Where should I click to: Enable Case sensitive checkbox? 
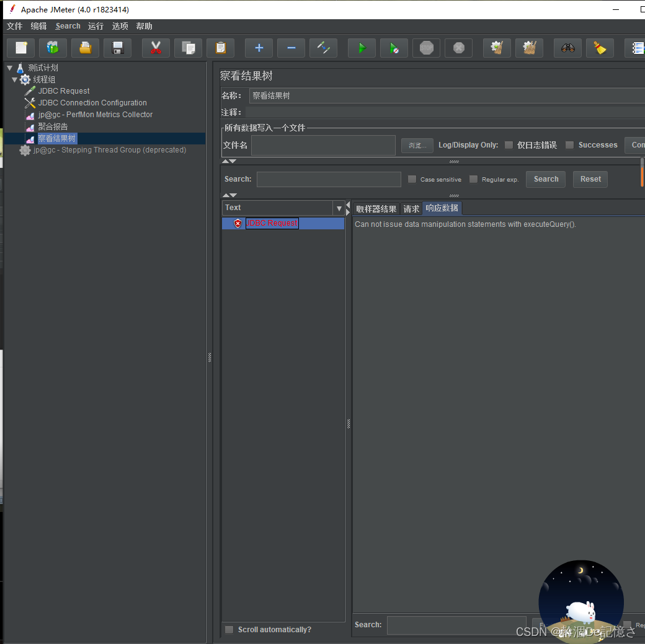coord(412,179)
